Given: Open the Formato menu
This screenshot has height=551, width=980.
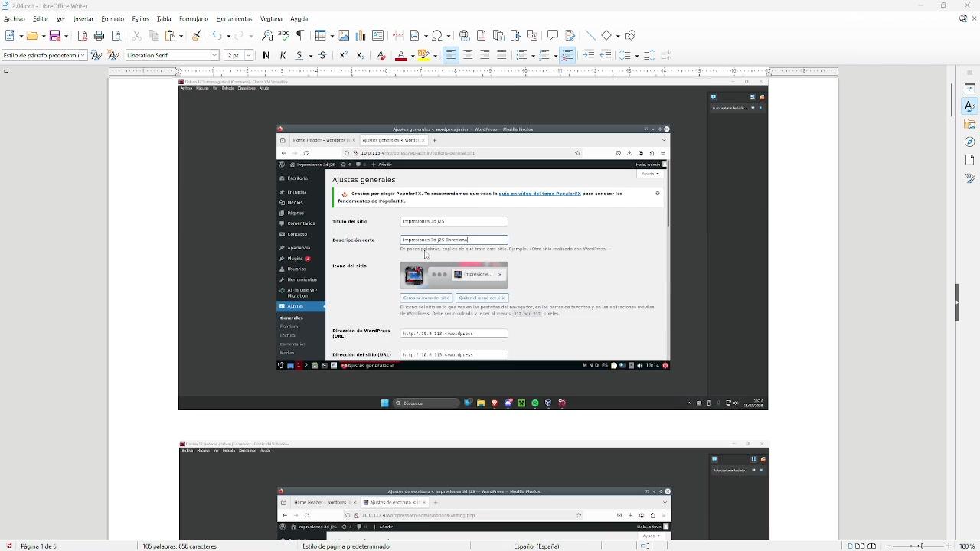Looking at the screenshot, I should click(113, 19).
